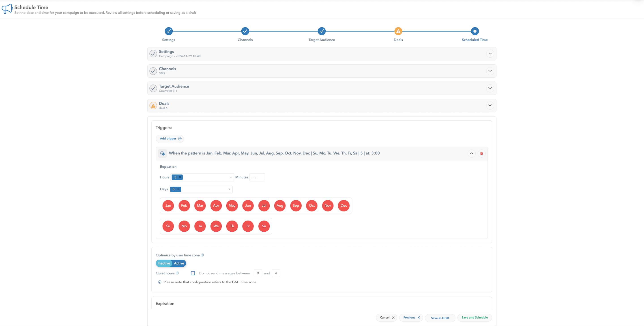Click the Deals warning step icon
The image size is (644, 326).
click(398, 31)
